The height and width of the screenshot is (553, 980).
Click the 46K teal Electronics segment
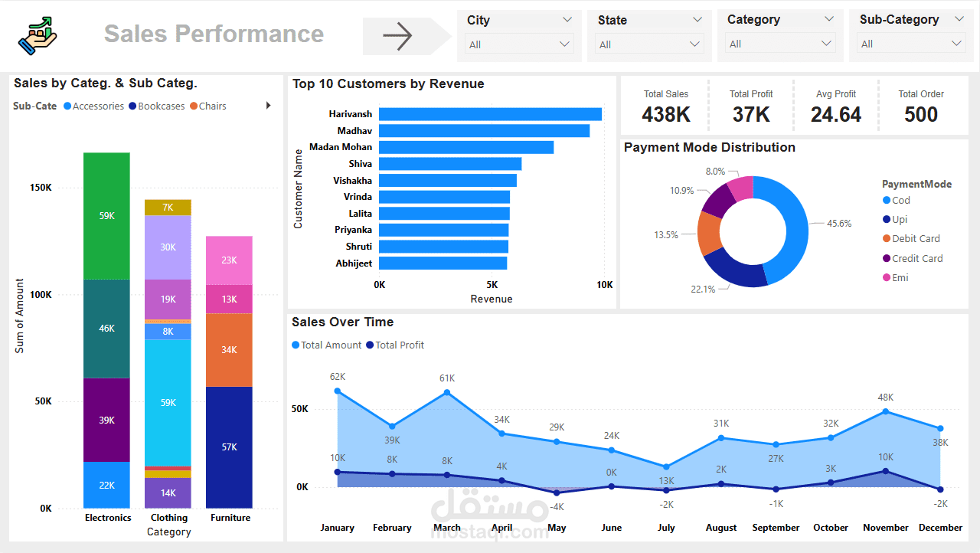[x=106, y=329]
